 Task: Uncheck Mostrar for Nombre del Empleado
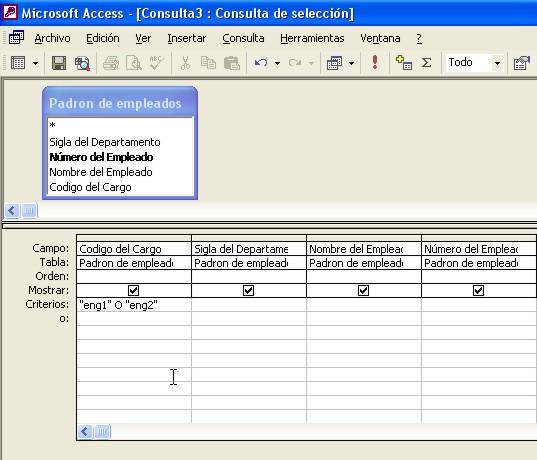[x=363, y=290]
